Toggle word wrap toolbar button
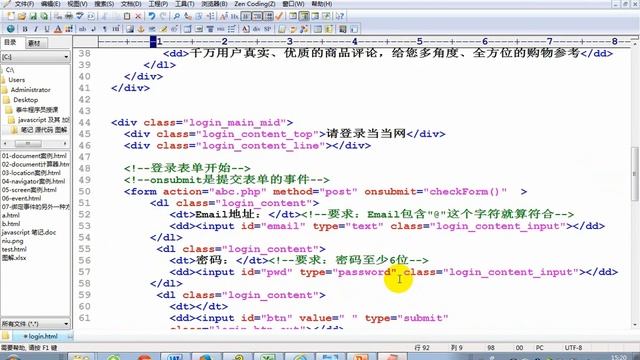The height and width of the screenshot is (360, 640). click(x=246, y=16)
